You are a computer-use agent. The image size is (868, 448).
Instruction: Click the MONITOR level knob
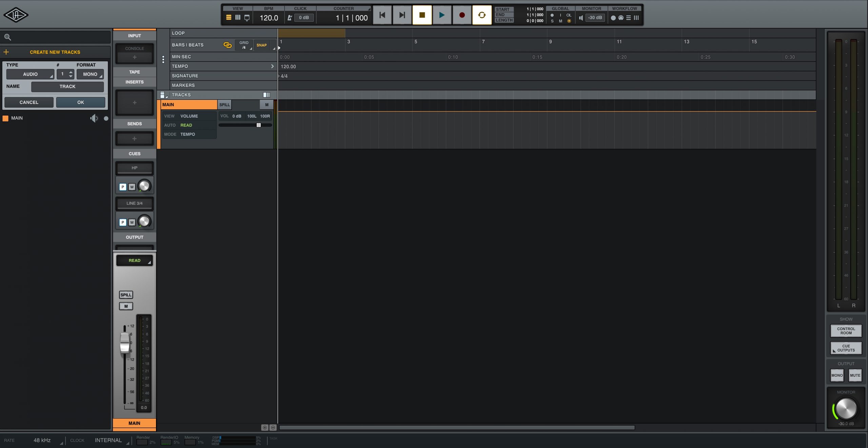pos(846,408)
